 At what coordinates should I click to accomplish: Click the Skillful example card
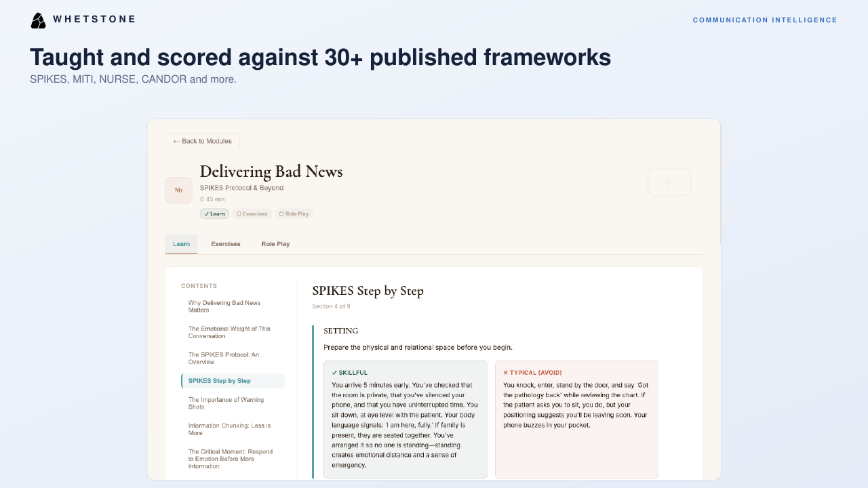[x=406, y=420]
